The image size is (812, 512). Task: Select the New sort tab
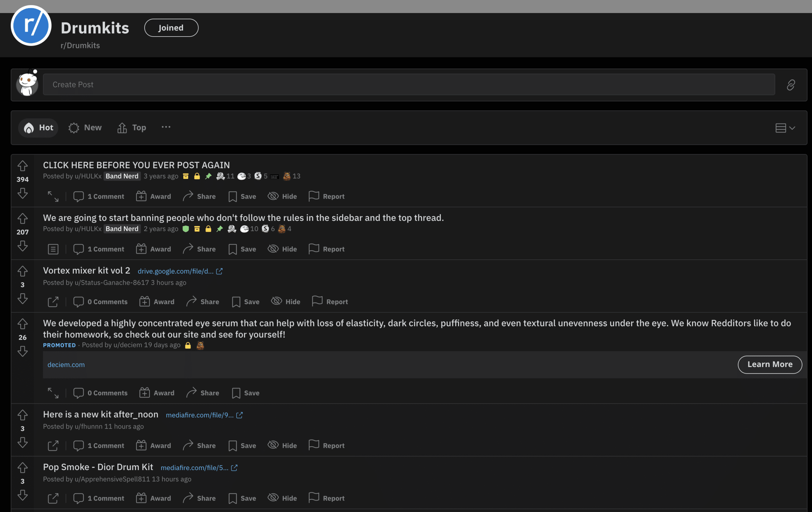[85, 128]
